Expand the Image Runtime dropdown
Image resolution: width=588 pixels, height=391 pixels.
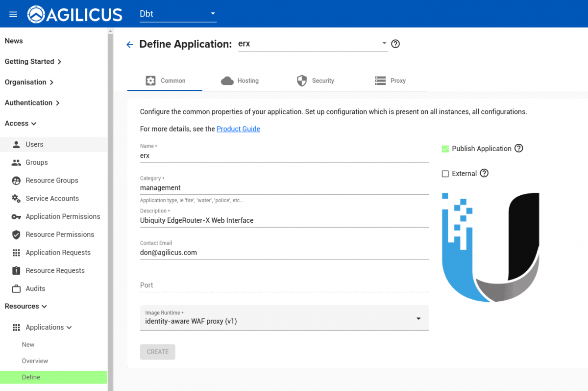pos(418,318)
